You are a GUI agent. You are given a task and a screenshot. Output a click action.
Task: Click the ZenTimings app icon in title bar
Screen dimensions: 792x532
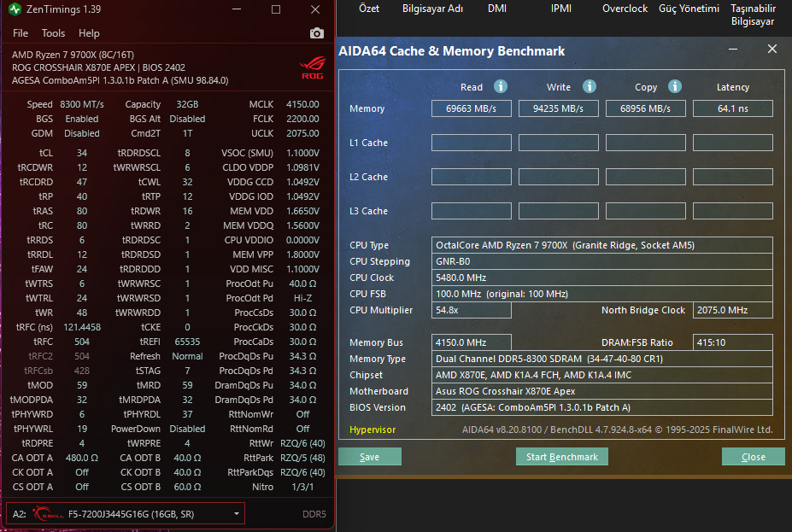15,9
